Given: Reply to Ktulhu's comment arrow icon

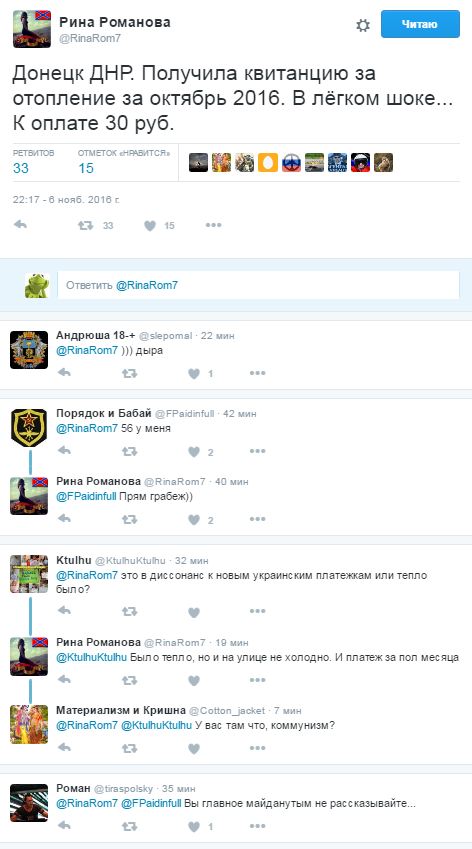Looking at the screenshot, I should [64, 611].
